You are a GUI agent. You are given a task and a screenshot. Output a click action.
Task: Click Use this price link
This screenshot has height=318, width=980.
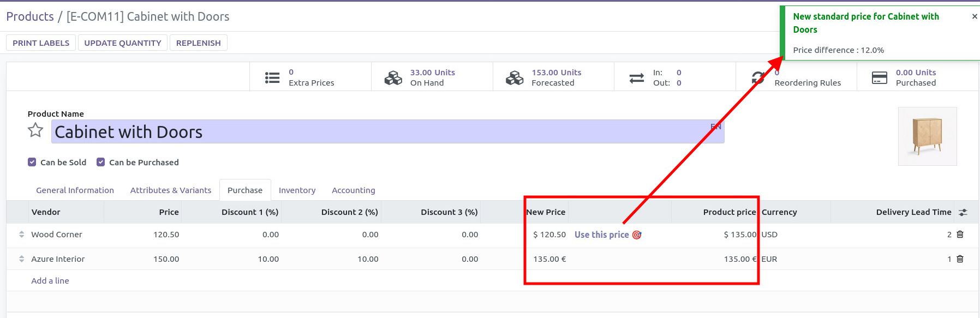(602, 235)
